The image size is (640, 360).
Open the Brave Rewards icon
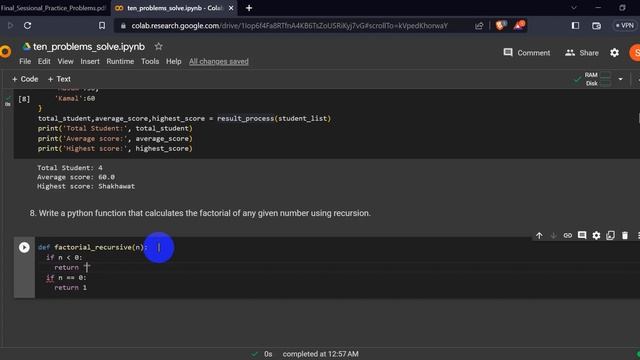coord(519,25)
